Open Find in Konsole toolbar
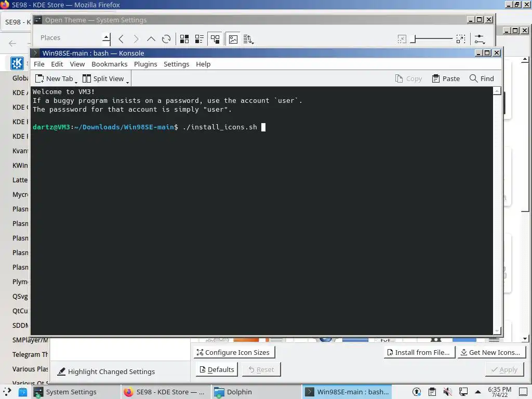This screenshot has height=399, width=532. [x=482, y=79]
